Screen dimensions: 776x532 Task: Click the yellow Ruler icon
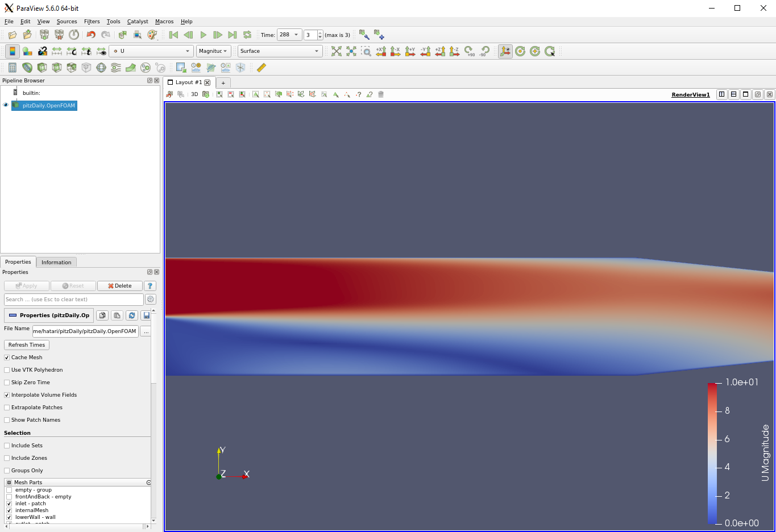262,68
